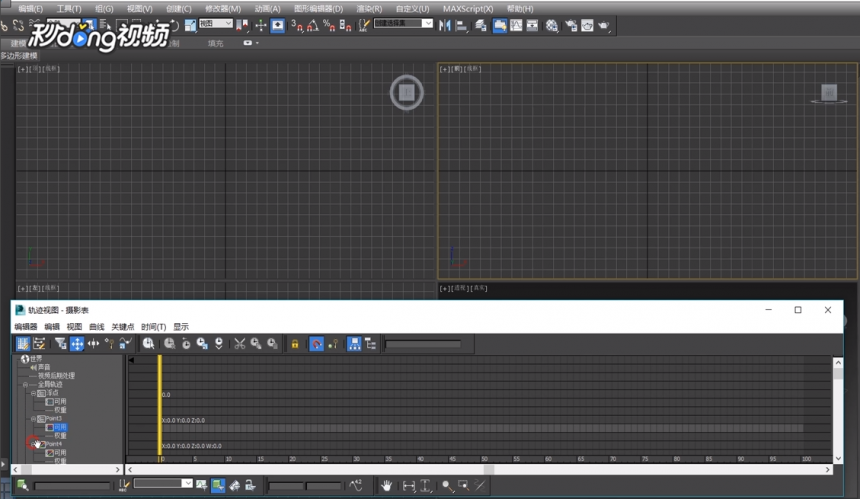
Task: Toggle the Snap Frames magnet button
Action: coord(316,344)
